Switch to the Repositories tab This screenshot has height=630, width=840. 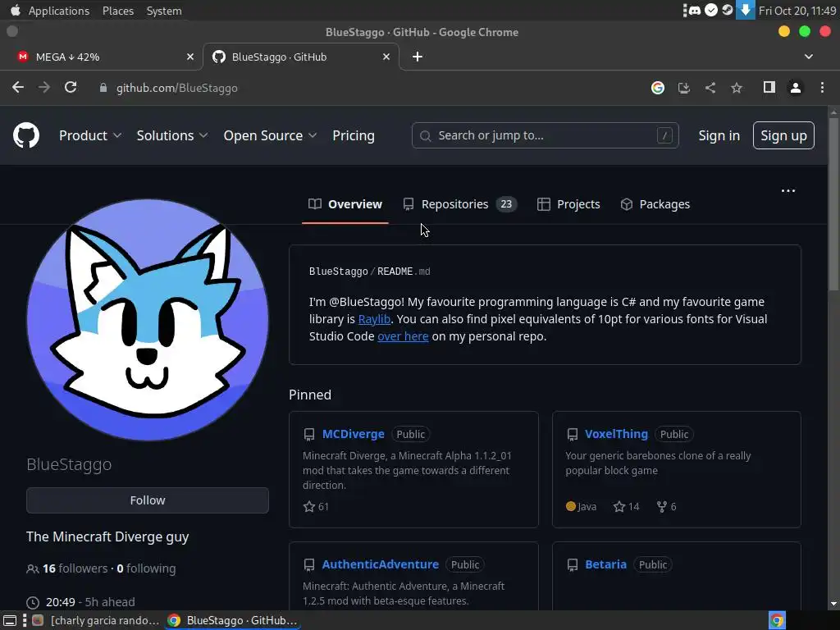(x=460, y=204)
